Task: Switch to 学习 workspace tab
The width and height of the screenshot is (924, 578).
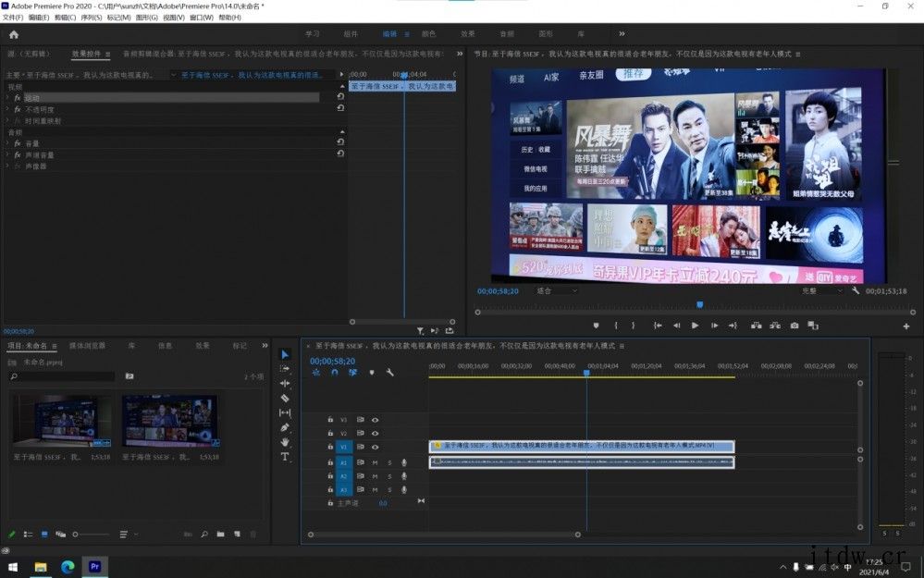Action: pos(313,34)
